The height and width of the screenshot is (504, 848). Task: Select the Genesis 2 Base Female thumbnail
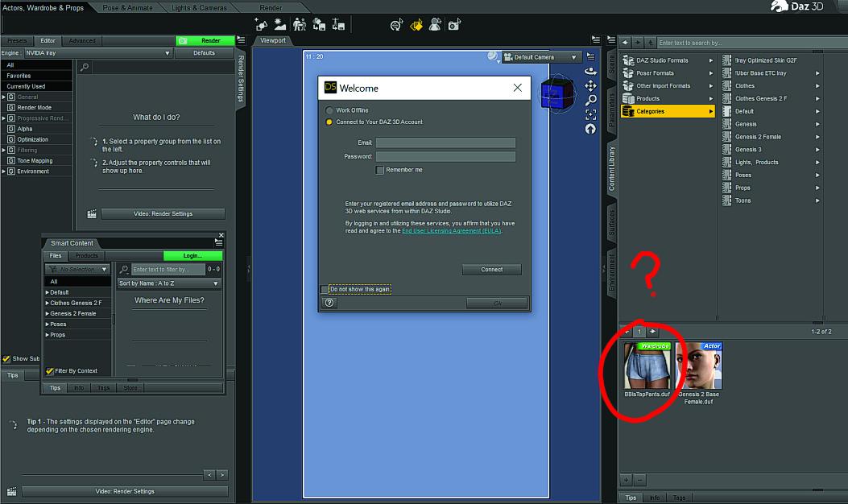(x=699, y=366)
